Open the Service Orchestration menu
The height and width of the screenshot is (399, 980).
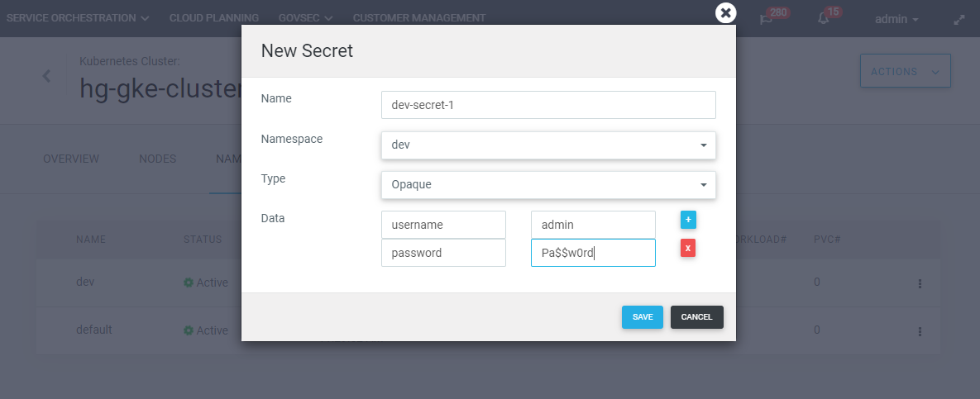click(78, 17)
